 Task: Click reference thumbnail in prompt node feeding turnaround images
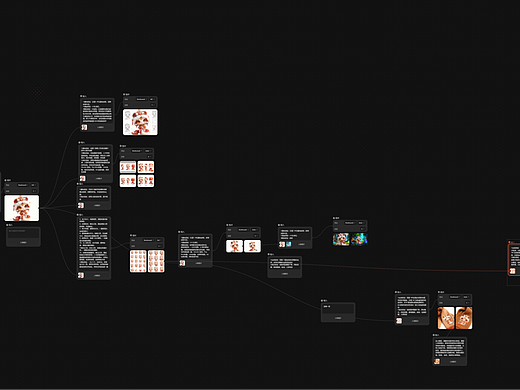(83, 179)
